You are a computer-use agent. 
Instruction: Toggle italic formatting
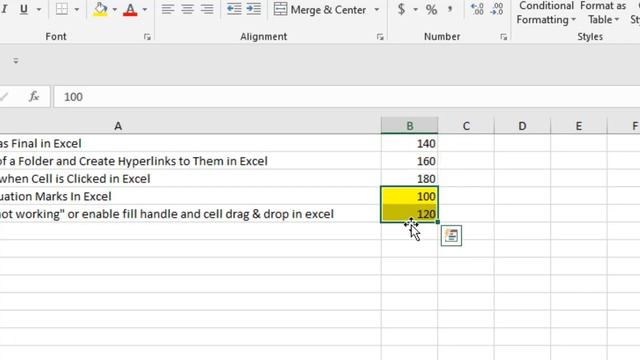click(x=5, y=9)
